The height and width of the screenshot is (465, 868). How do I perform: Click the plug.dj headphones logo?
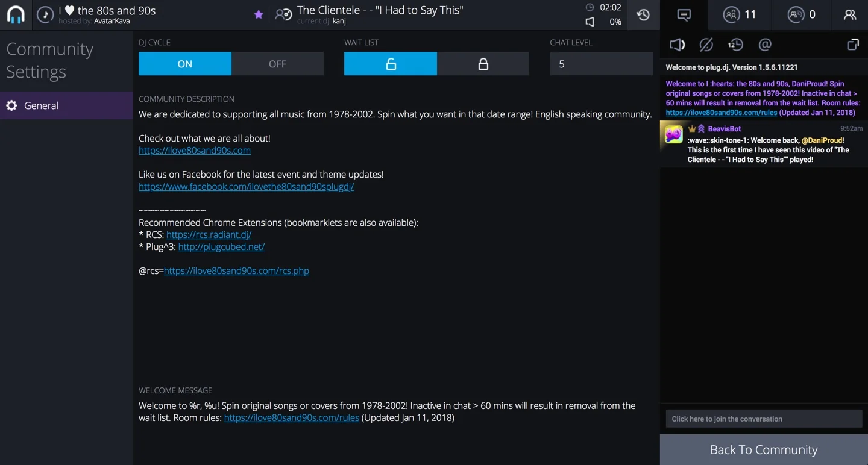16,15
